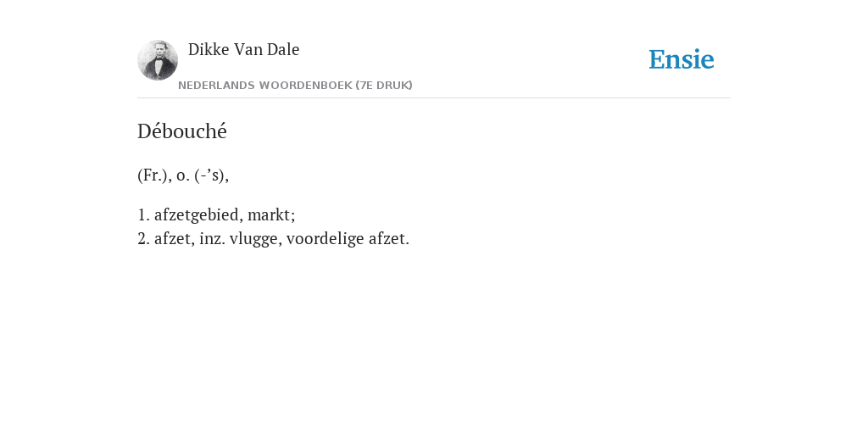Click the numeral 1. before afzetgebied
868x434 pixels.
(143, 214)
